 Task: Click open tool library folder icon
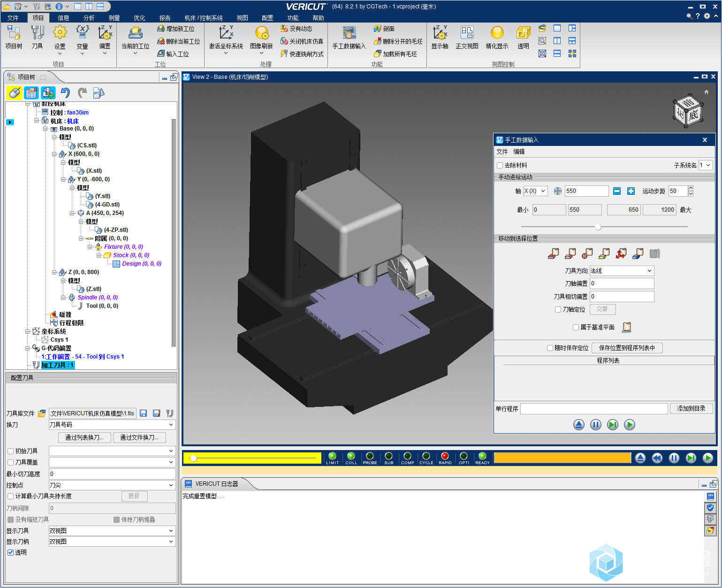(x=42, y=413)
